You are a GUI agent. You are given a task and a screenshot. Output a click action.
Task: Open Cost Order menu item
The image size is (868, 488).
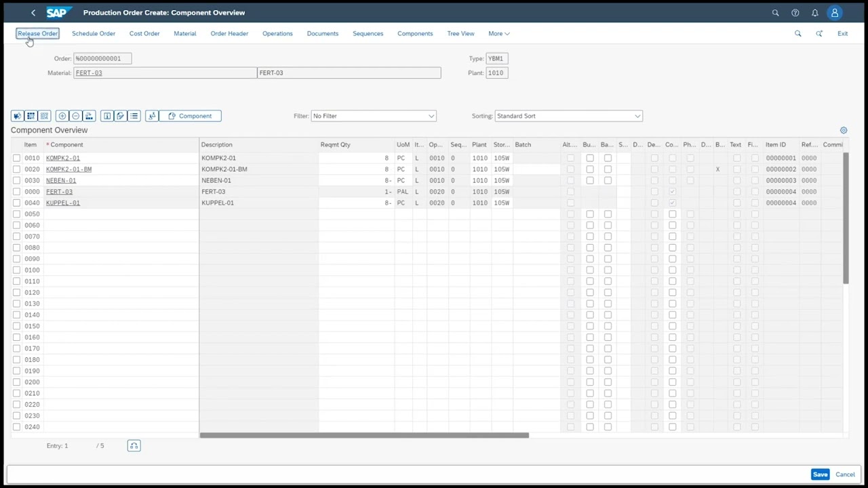click(144, 33)
